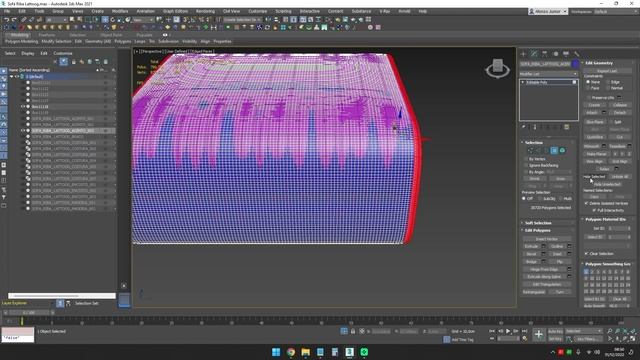Viewport: 640px width, 360px height.
Task: Collapse the Edit Geometry rollout
Action: pos(599,63)
